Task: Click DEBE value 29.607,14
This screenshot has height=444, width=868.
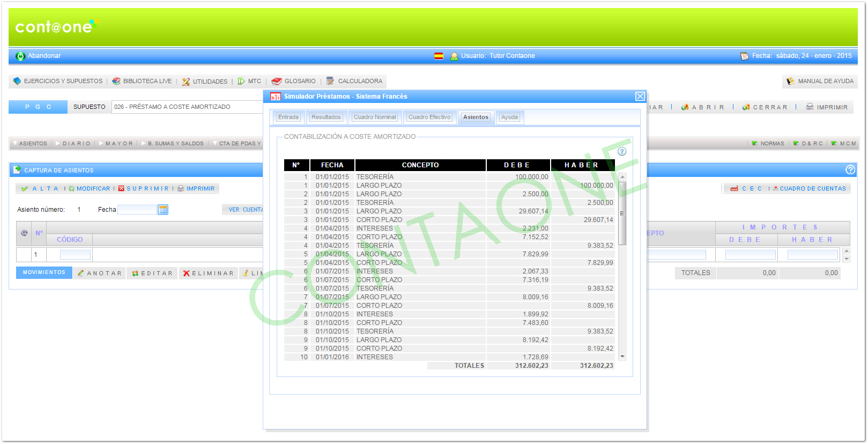Action: tap(533, 211)
